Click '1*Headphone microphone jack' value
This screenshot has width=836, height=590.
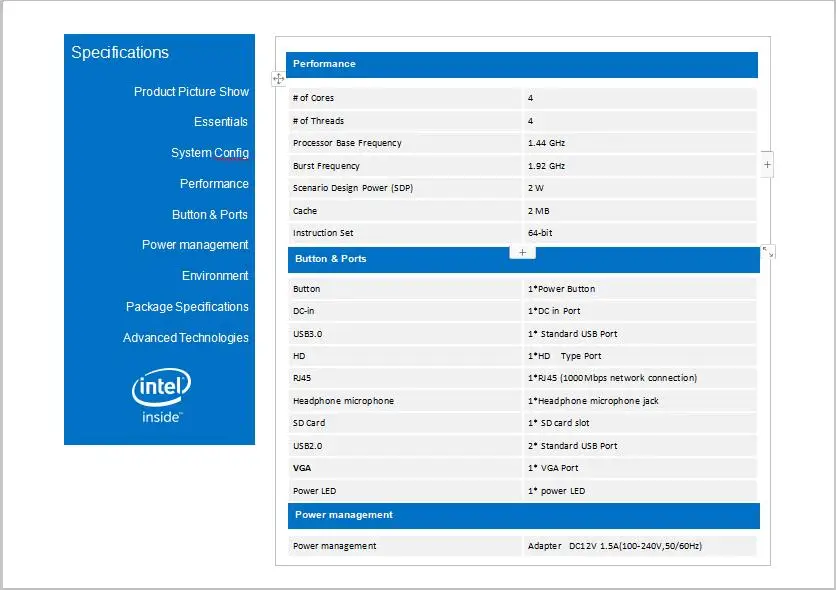click(x=593, y=401)
